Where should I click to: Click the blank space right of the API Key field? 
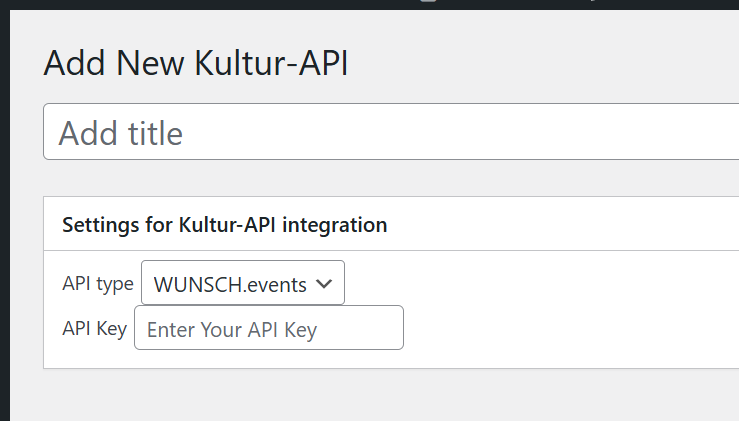pyautogui.click(x=570, y=328)
